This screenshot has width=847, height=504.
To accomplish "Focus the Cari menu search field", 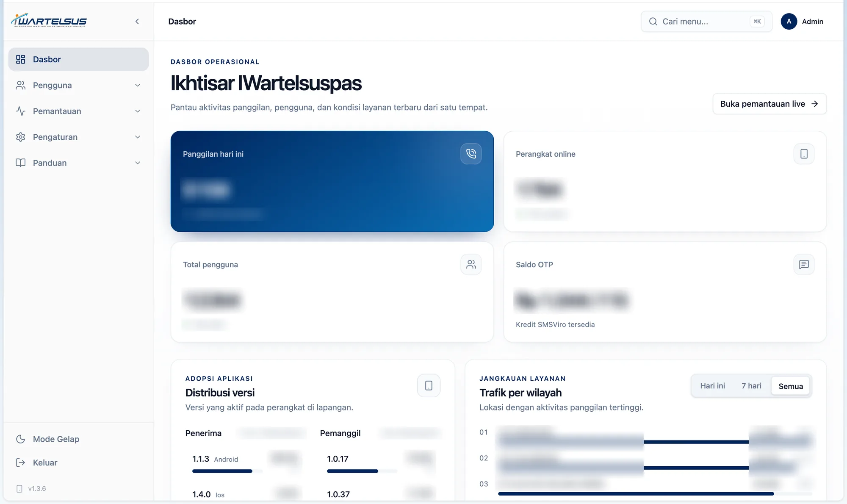I will pos(706,22).
